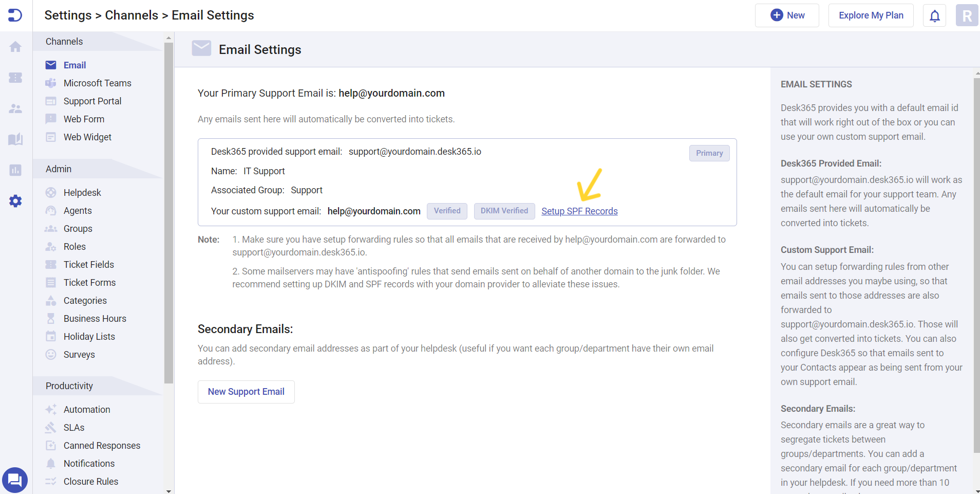Click the New Support Email button

coord(246,391)
